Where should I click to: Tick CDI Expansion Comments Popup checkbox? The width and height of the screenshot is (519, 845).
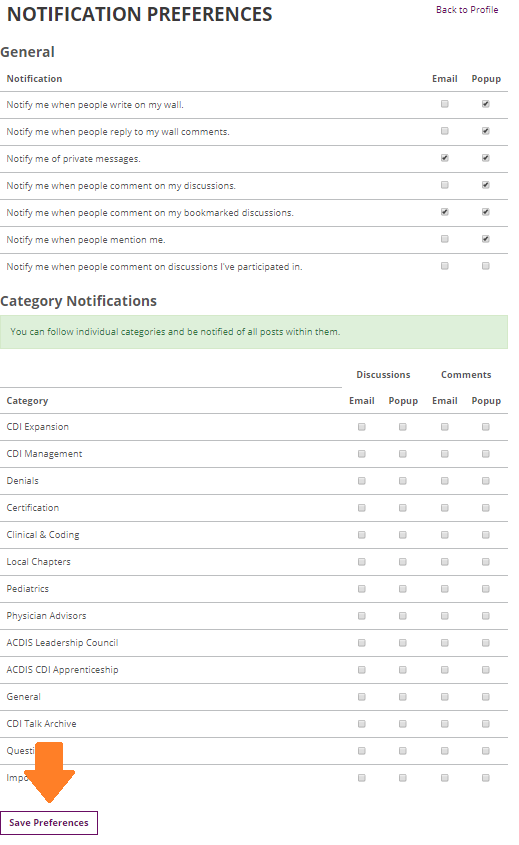pos(486,427)
